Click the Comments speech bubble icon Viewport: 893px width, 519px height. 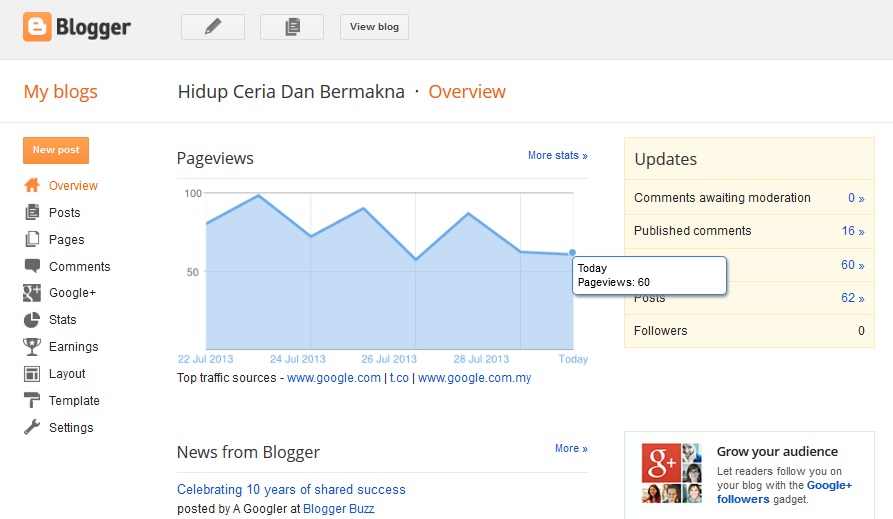coord(32,266)
